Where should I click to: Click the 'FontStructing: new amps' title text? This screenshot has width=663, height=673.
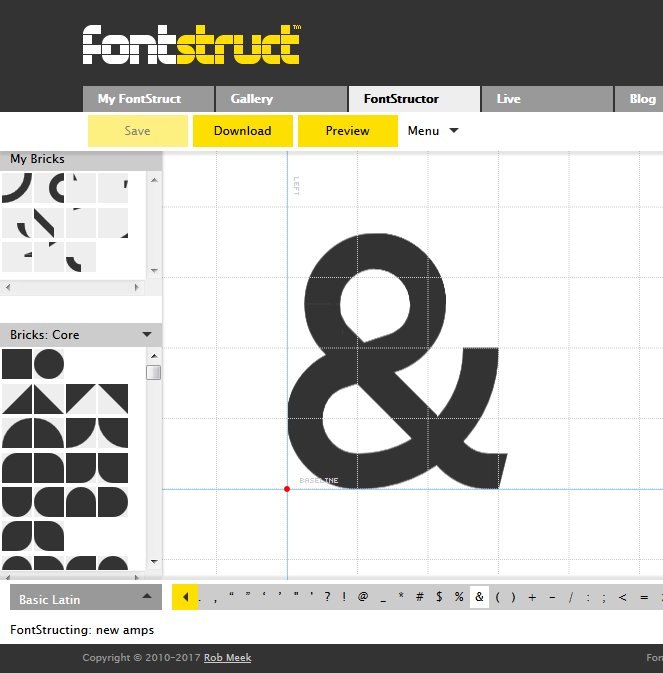(x=82, y=630)
